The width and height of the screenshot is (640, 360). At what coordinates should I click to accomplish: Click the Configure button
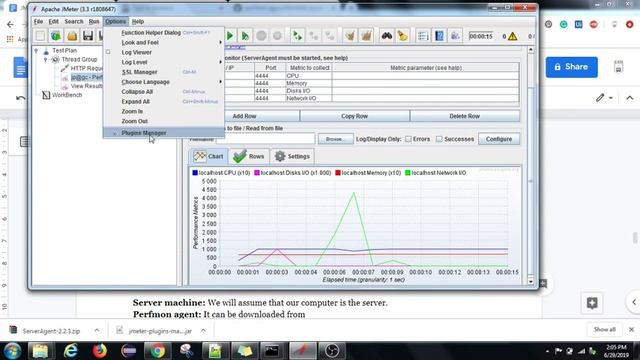(499, 139)
